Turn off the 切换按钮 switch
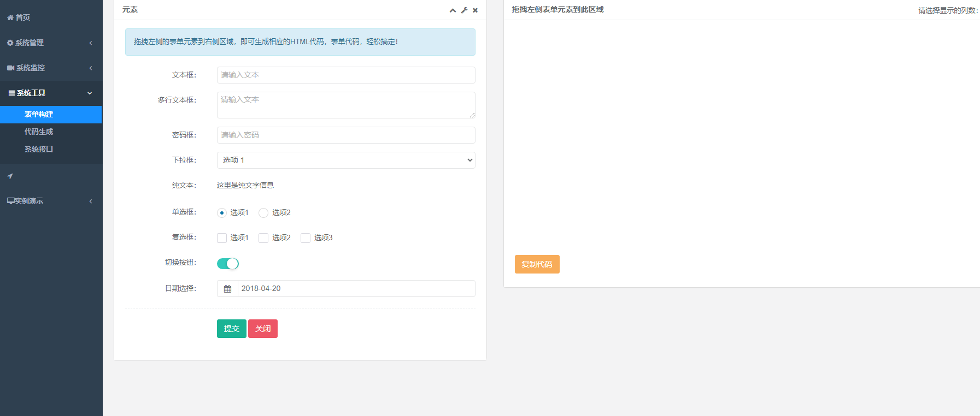This screenshot has width=980, height=416. pyautogui.click(x=228, y=264)
